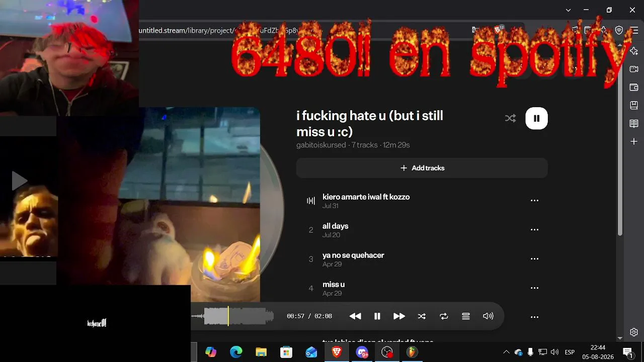Open the Windows notification center

pyautogui.click(x=627, y=352)
